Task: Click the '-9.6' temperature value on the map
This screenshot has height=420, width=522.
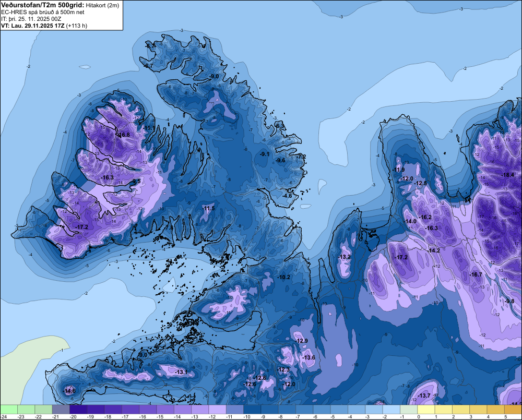Action: tap(280, 160)
